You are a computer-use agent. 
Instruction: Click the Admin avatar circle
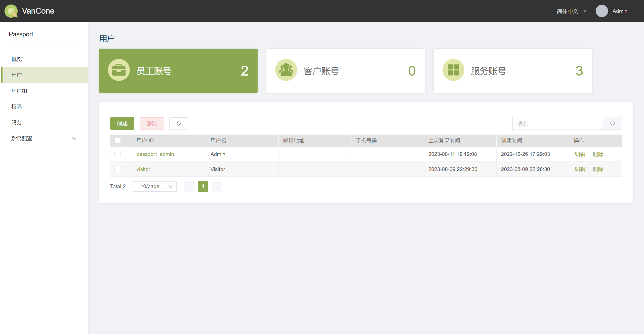(602, 11)
